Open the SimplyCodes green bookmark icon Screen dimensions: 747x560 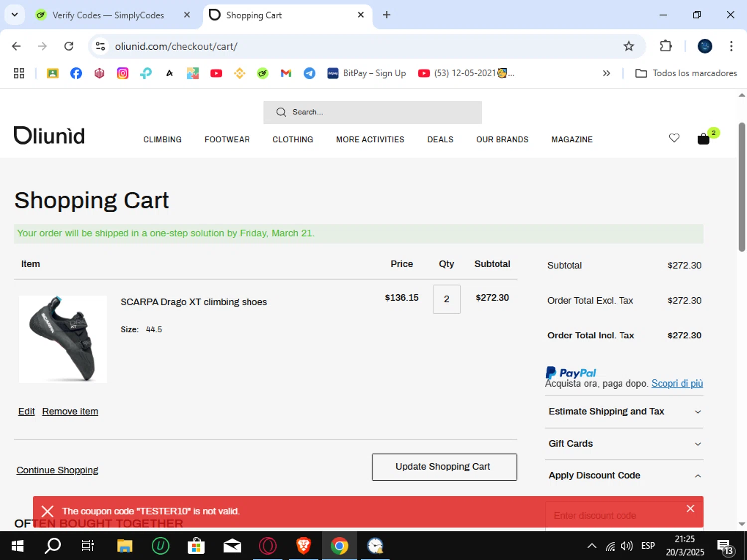coord(262,73)
